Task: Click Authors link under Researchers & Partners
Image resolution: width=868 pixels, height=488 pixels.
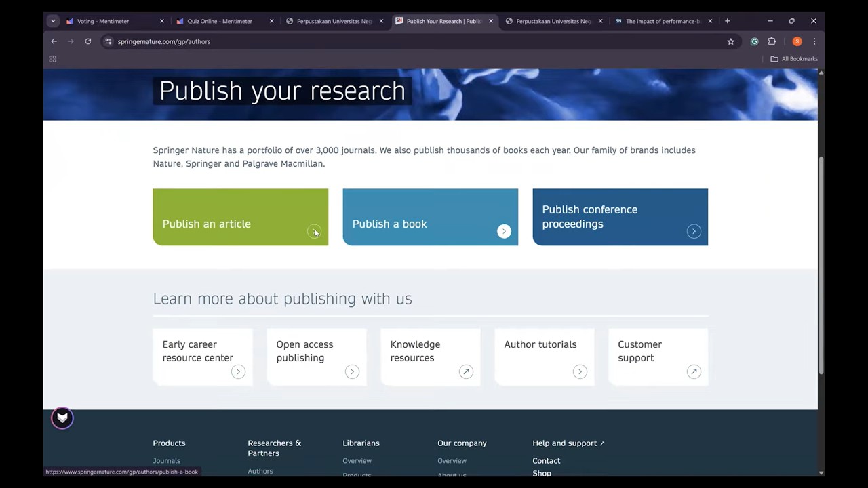Action: click(260, 471)
